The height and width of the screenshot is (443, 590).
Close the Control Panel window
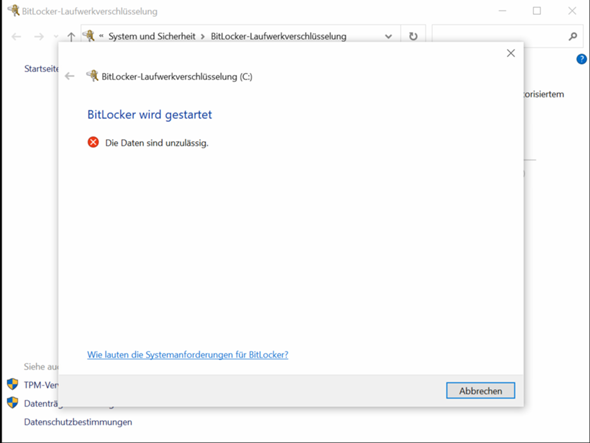click(572, 11)
